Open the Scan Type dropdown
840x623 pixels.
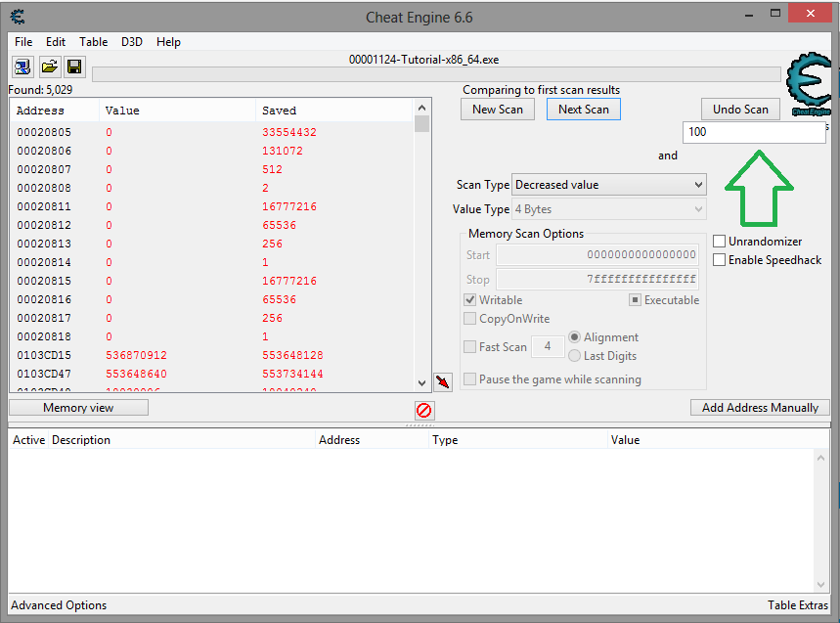click(x=608, y=185)
